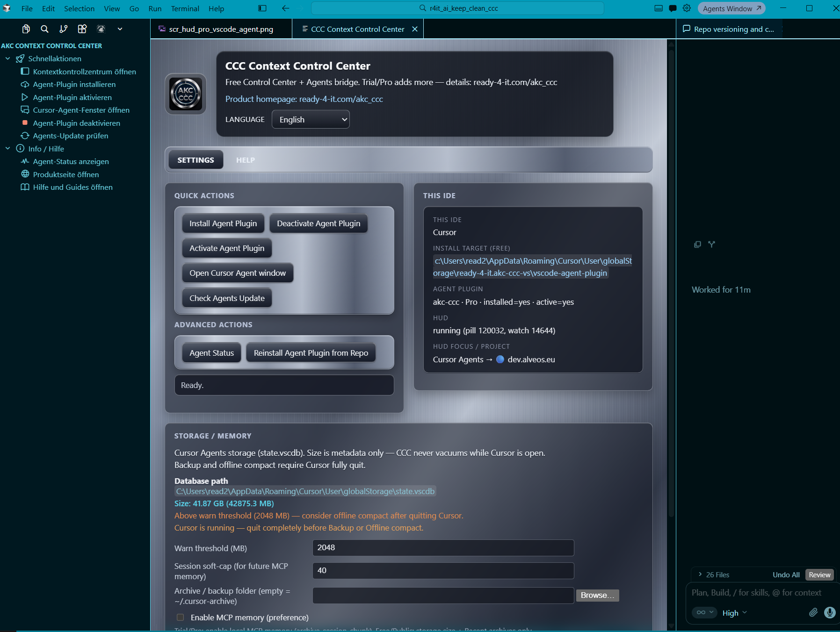Click the copy icon in the chat pane

tap(697, 244)
